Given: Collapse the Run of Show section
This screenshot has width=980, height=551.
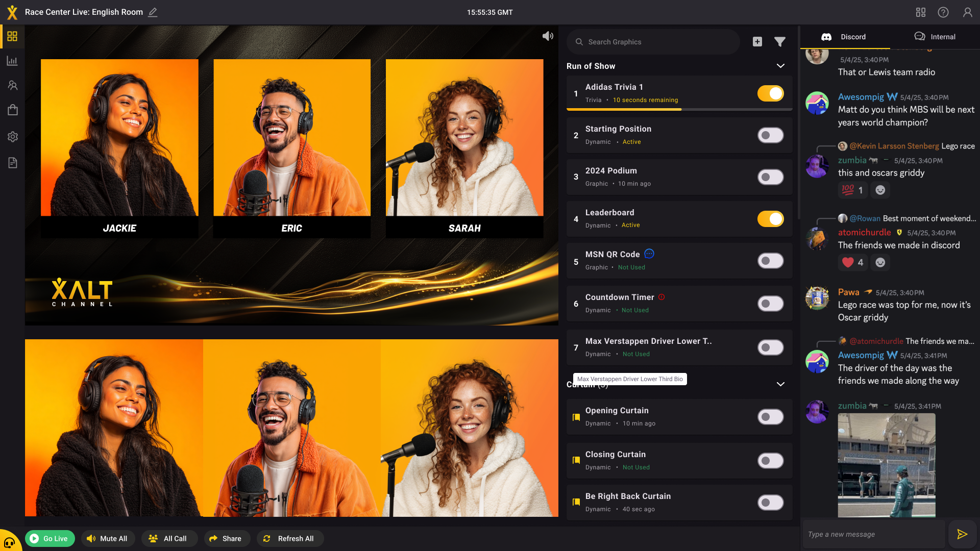Looking at the screenshot, I should pyautogui.click(x=780, y=66).
